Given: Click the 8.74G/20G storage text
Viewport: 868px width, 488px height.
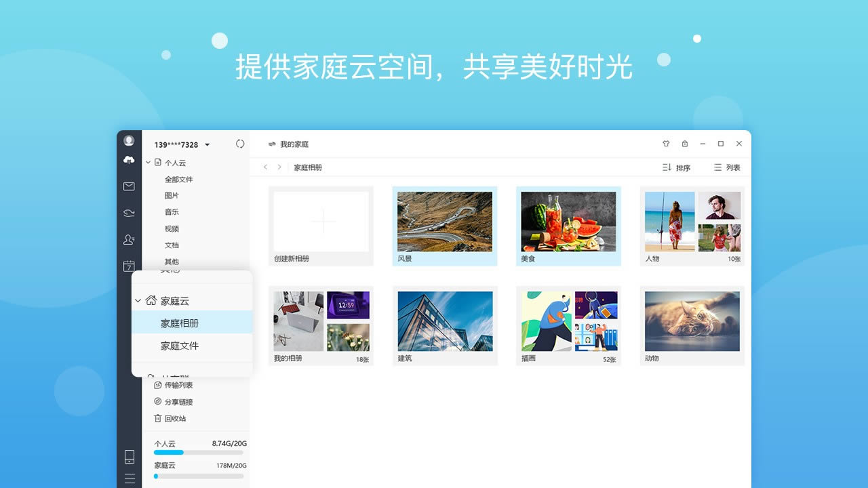Looking at the screenshot, I should click(x=229, y=443).
